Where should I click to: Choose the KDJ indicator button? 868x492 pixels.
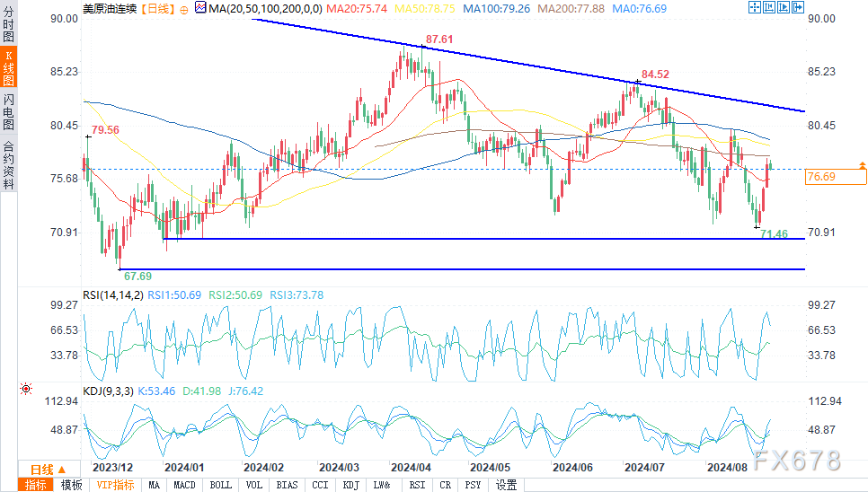click(x=351, y=485)
